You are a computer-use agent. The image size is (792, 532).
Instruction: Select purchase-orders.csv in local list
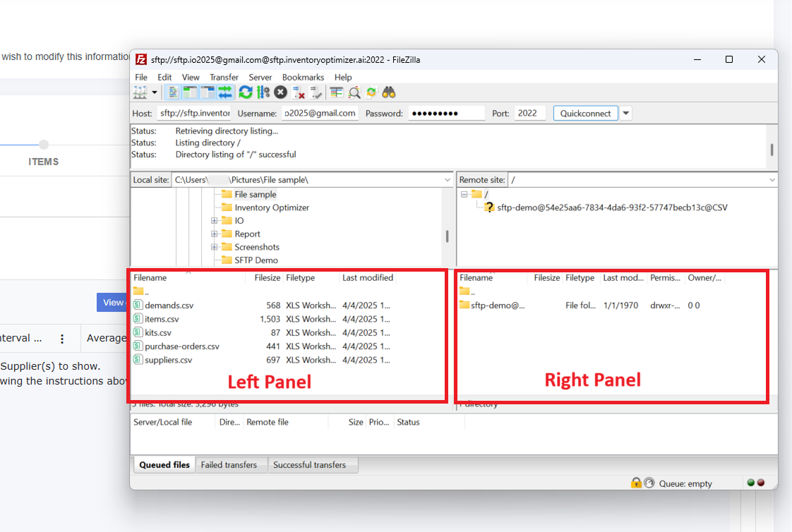tap(182, 346)
